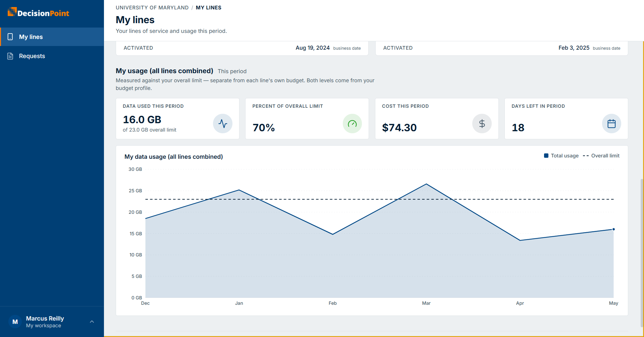The height and width of the screenshot is (337, 644).
Task: Click the $74.30 cost value
Action: coord(399,128)
